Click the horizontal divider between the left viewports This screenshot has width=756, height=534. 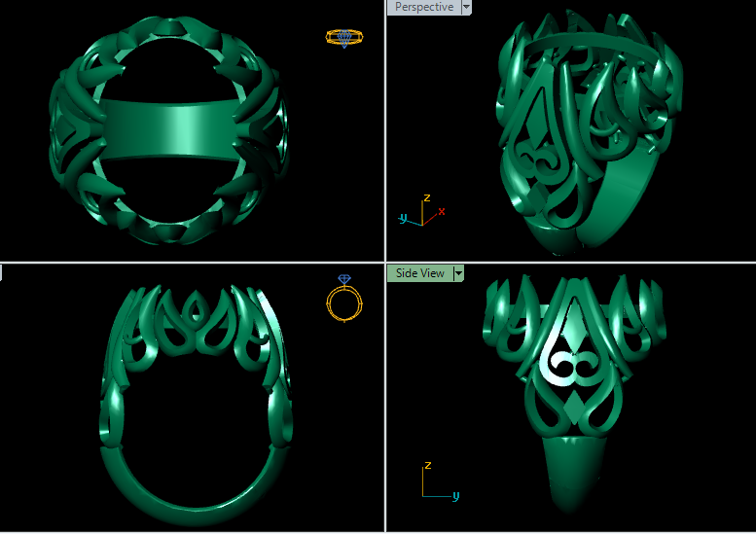pos(193,263)
